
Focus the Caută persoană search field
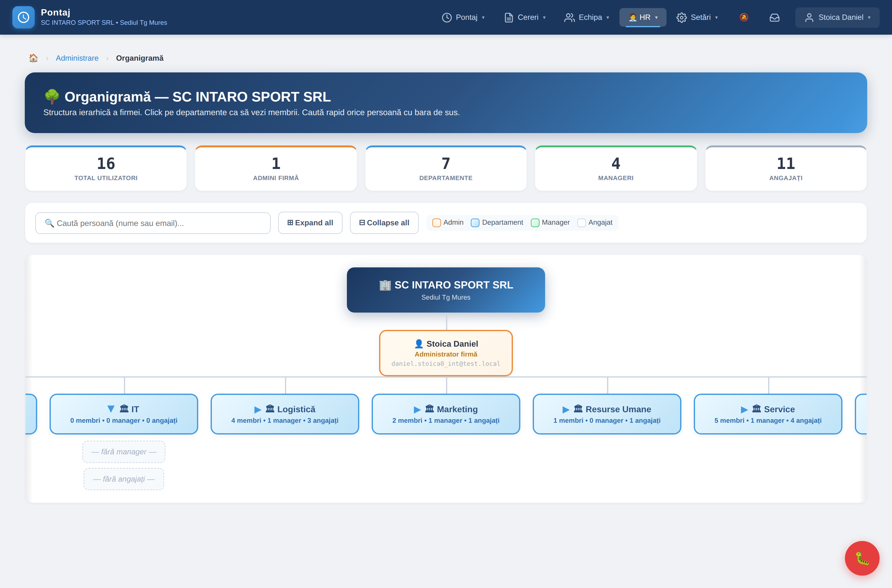click(x=153, y=223)
